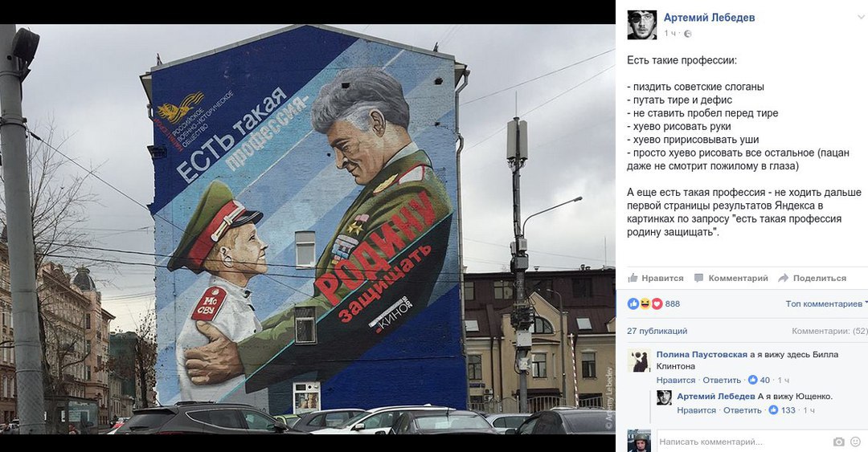Open the post options chevron at top right
This screenshot has width=868, height=452.
tap(861, 17)
